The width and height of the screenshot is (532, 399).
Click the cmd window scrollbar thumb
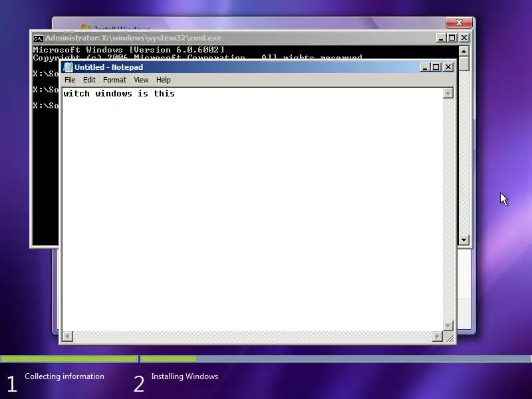click(x=464, y=63)
